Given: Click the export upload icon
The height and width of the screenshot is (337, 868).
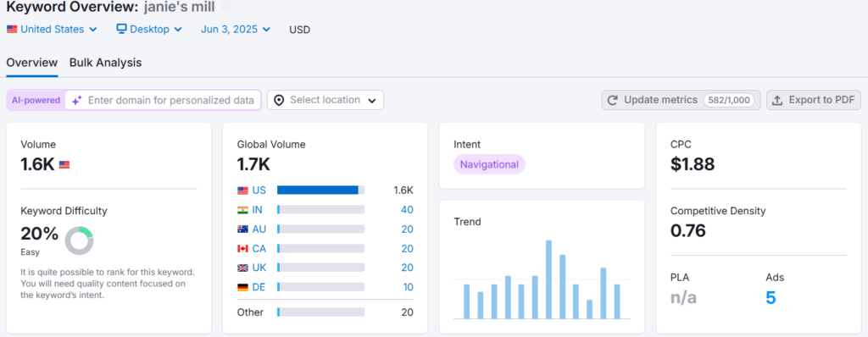Looking at the screenshot, I should point(777,100).
